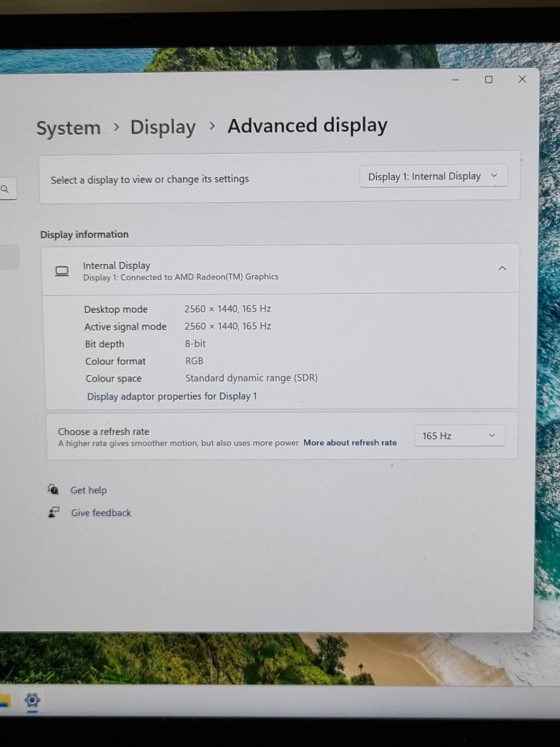This screenshot has width=560, height=747.
Task: Click the Get help headset icon
Action: 53,489
